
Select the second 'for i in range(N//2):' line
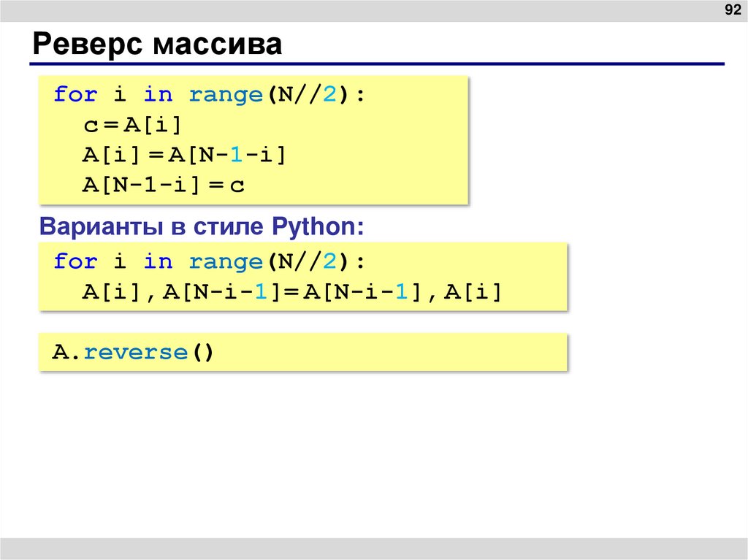pos(209,261)
